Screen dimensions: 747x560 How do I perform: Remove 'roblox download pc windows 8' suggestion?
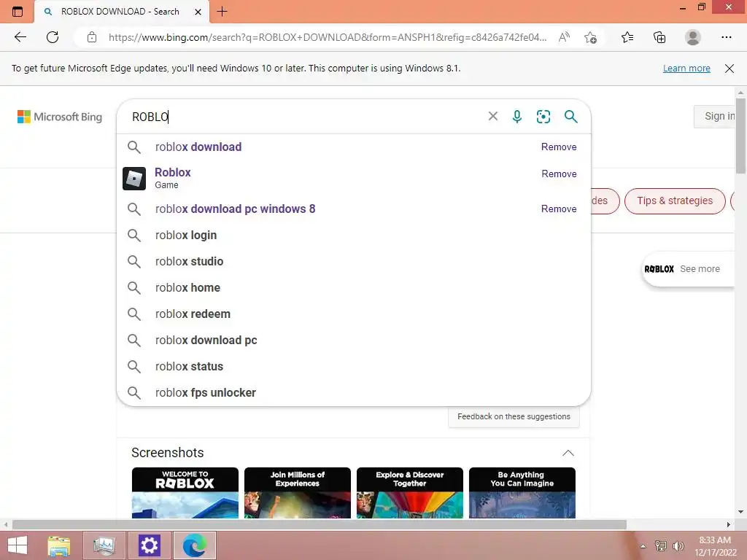pyautogui.click(x=559, y=209)
